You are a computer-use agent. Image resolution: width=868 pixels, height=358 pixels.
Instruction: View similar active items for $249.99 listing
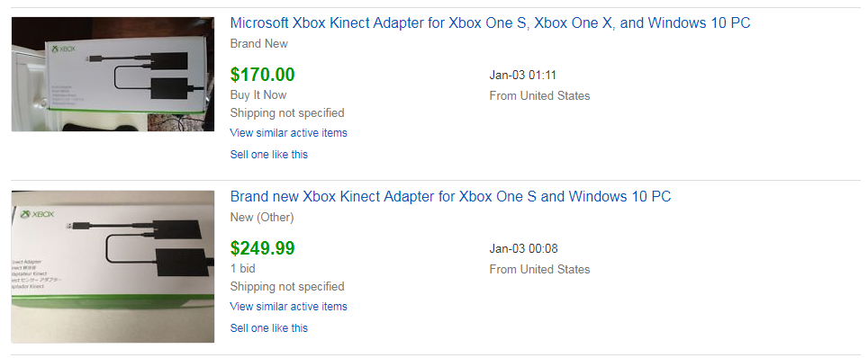[x=288, y=307]
